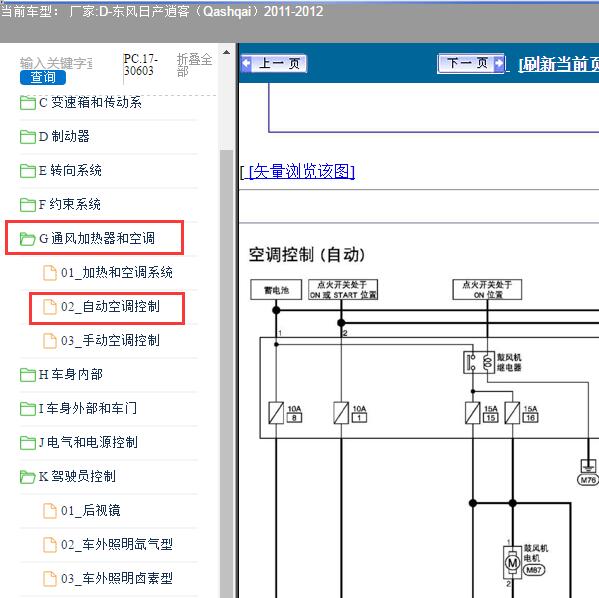The height and width of the screenshot is (598, 599).
Task: Expand folder E 转向系统
Action: coord(70,170)
